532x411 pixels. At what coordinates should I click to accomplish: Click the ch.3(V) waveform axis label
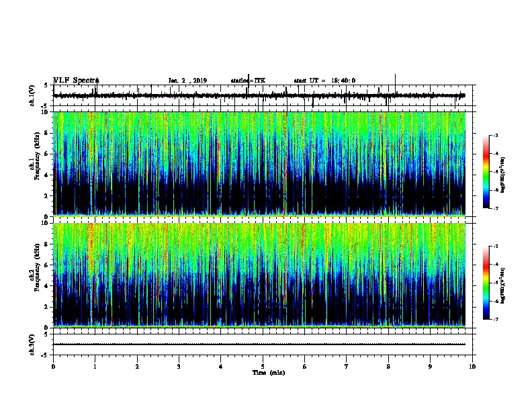(32, 345)
